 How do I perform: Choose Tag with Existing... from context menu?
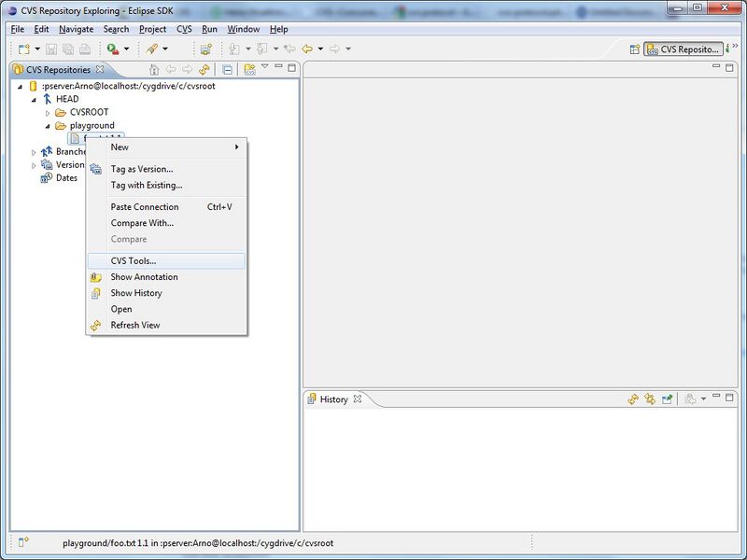pos(167,185)
